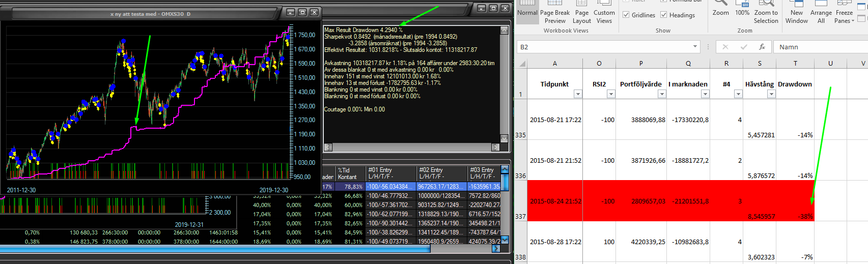Open the Name Box dropdown arrow
The image size is (868, 264).
coord(695,47)
